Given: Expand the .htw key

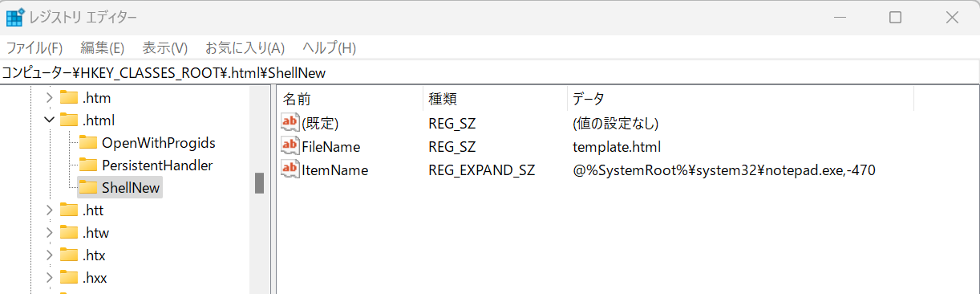Looking at the screenshot, I should [49, 233].
